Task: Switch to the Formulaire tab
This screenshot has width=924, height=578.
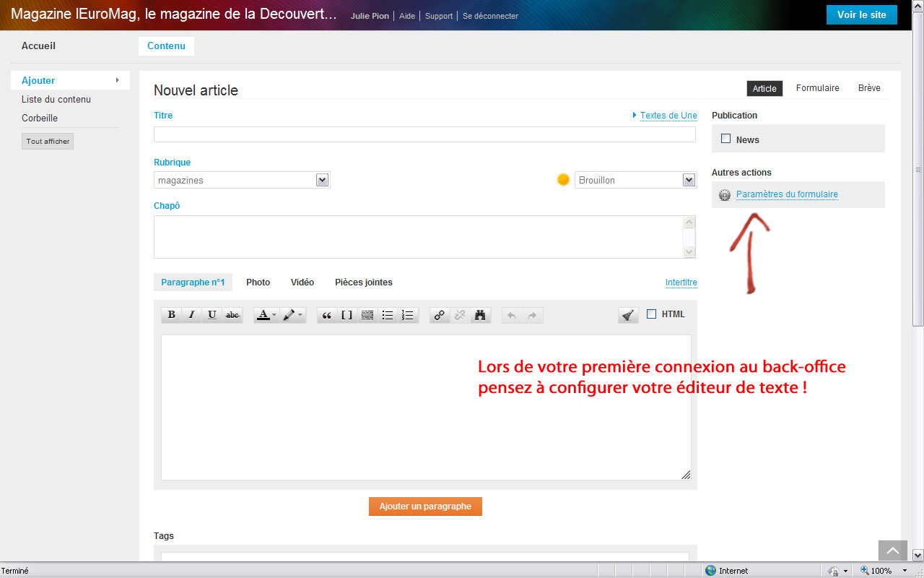Action: click(x=817, y=88)
